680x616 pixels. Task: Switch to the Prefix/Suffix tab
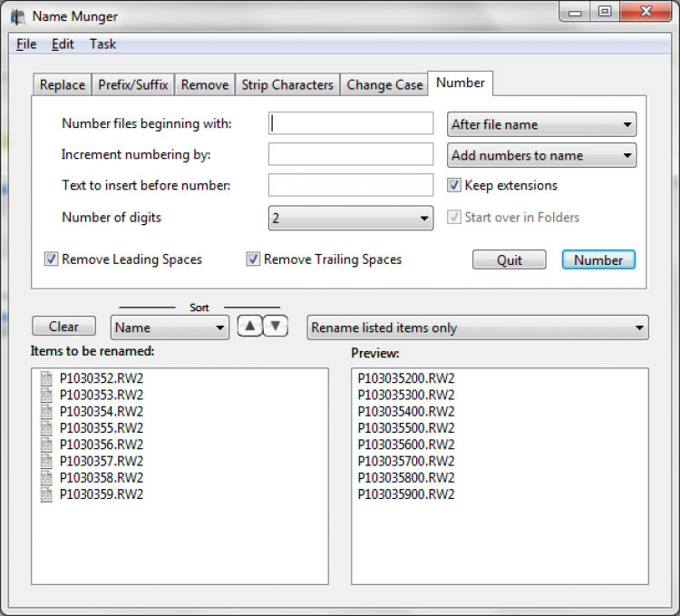pyautogui.click(x=133, y=84)
